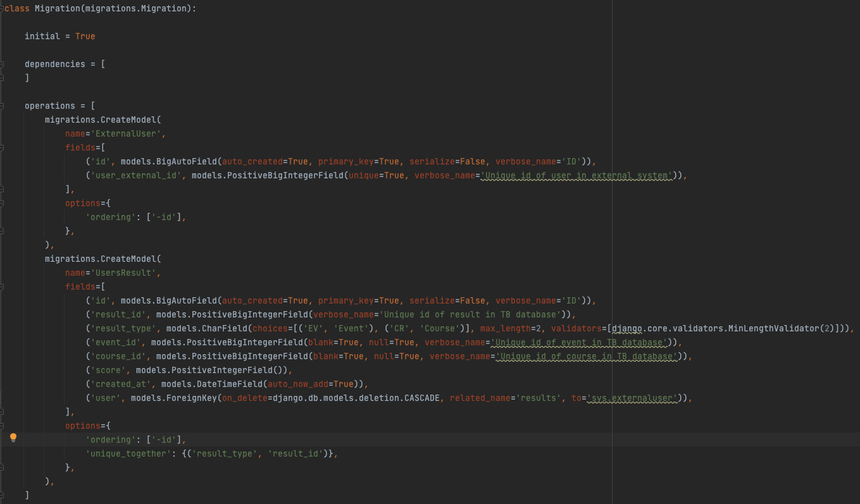Click the yellow lightbulb intention icon

click(x=13, y=438)
